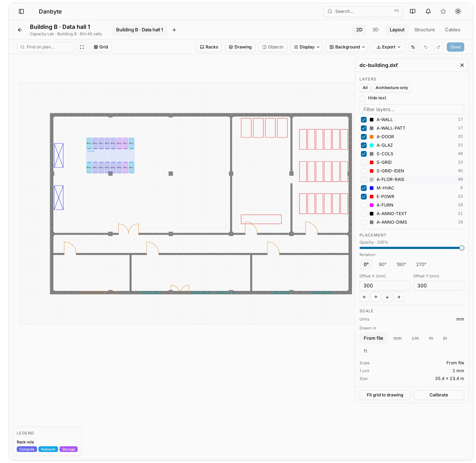
Task: Click the Offset Y input field
Action: point(438,286)
